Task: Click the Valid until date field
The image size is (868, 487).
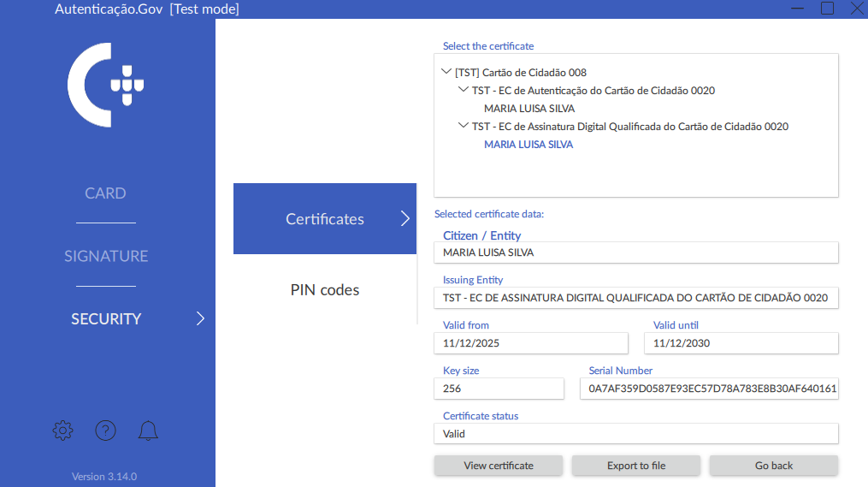Action: 741,343
